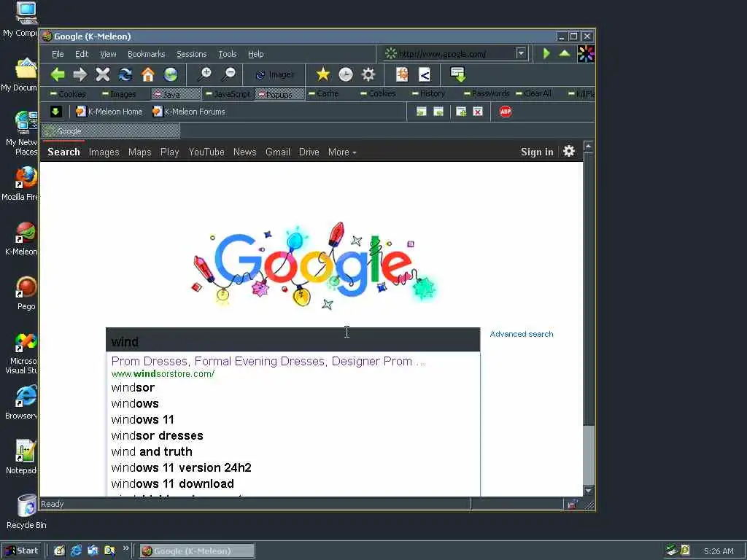747x560 pixels.
Task: Open Gmail link in Google bar
Action: click(x=278, y=152)
